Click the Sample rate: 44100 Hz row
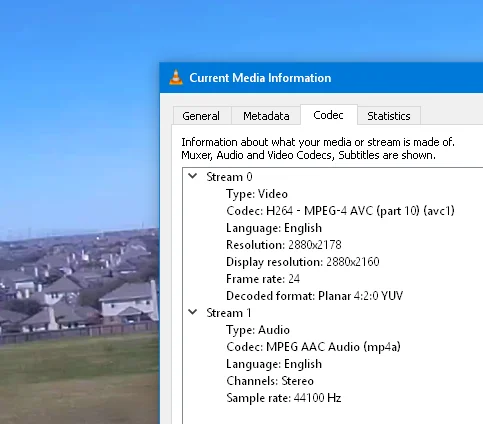The height and width of the screenshot is (424, 483). tap(284, 398)
